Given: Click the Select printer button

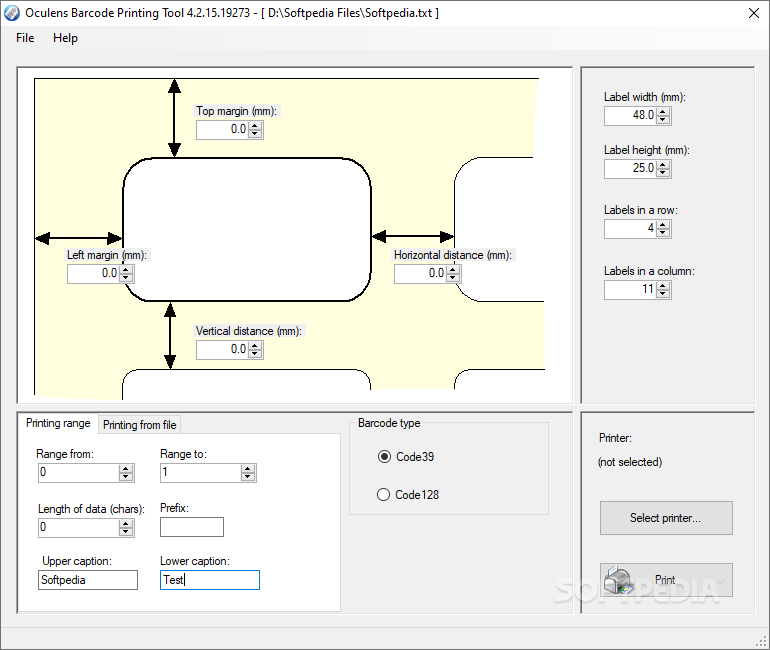Looking at the screenshot, I should pyautogui.click(x=666, y=518).
